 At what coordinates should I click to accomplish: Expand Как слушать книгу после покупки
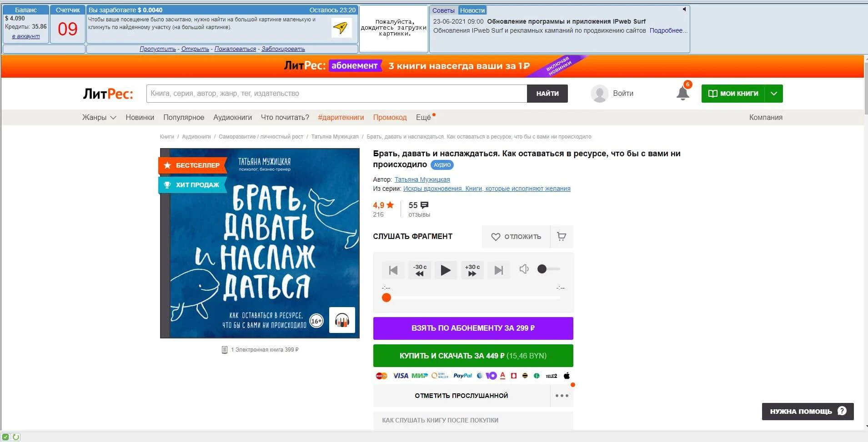[473, 420]
